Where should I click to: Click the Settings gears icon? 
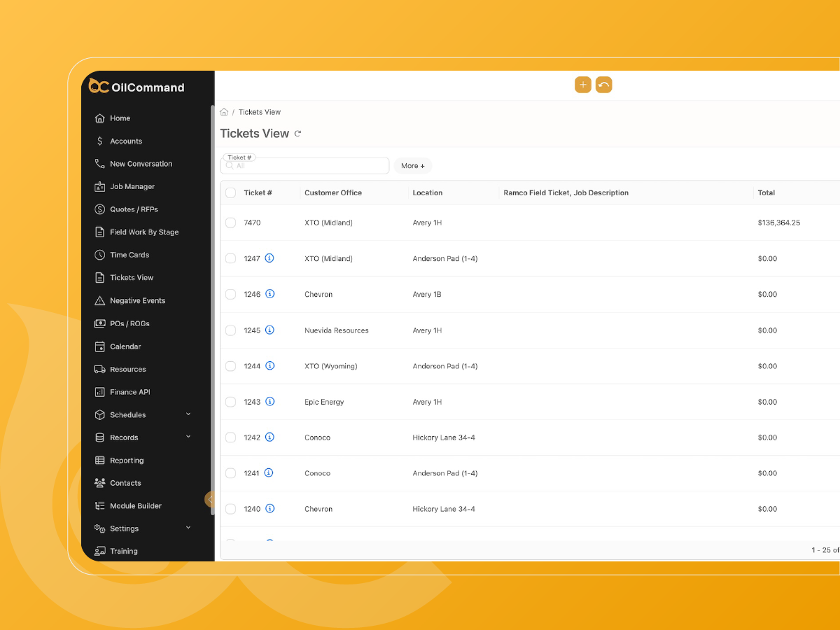tap(99, 528)
